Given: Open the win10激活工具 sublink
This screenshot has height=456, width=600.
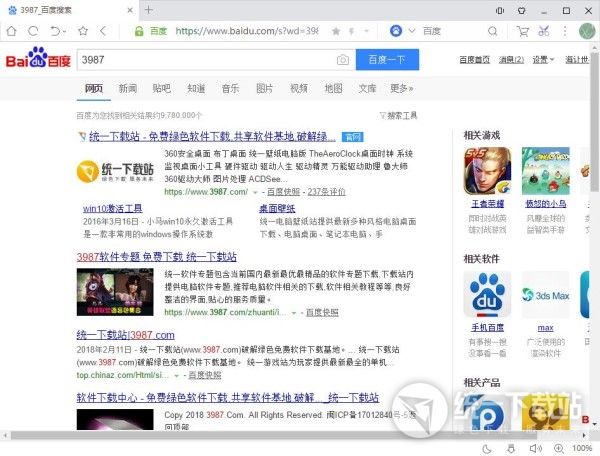Looking at the screenshot, I should point(112,208).
